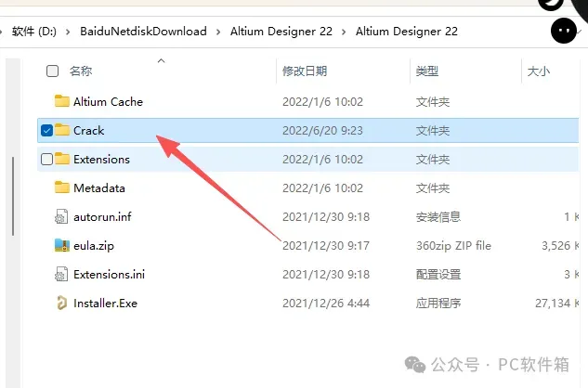This screenshot has height=388, width=588.
Task: Click the left vertical scrollbar thumb
Action: (x=13, y=196)
